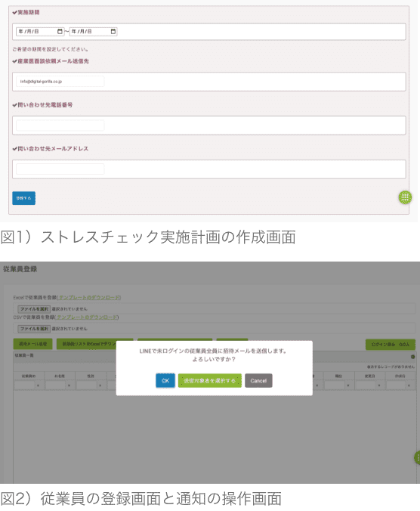Click the blue save button in the plan form
Image resolution: width=420 pixels, height=511 pixels.
pyautogui.click(x=23, y=198)
